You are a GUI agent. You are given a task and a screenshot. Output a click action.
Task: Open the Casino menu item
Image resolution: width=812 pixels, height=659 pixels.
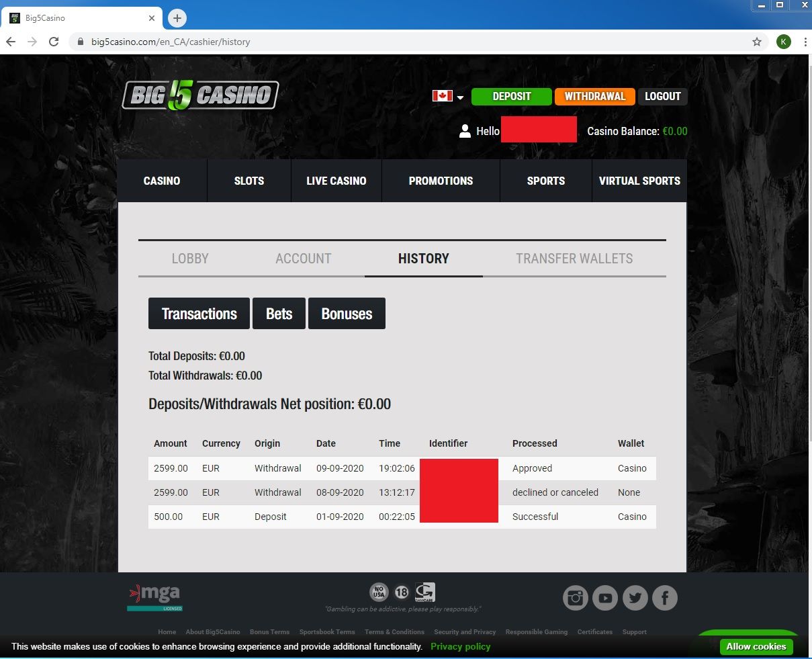[x=162, y=181]
